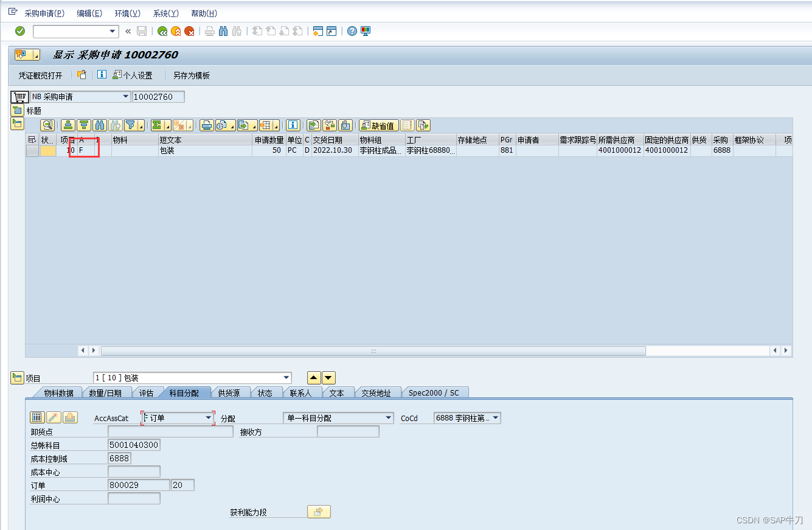812x530 pixels.
Task: Switch to the Spec2000 / SC tab
Action: (x=434, y=392)
